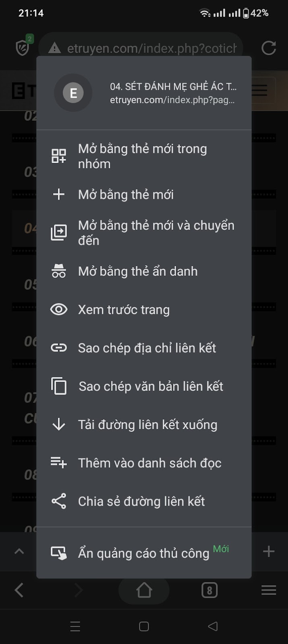Tap the home button icon

click(144, 590)
